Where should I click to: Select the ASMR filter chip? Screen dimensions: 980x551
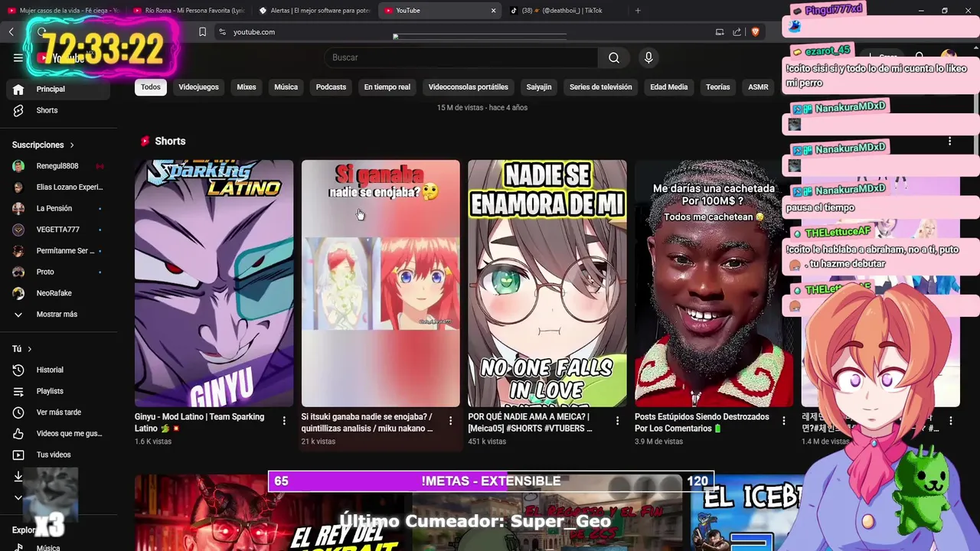pos(758,87)
